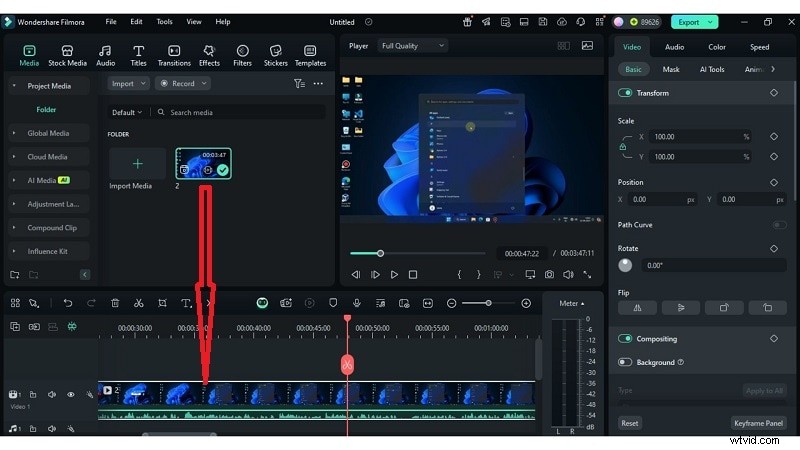Click the timeline zoom slider
Screen dimensions: 800x450
pyautogui.click(x=489, y=303)
